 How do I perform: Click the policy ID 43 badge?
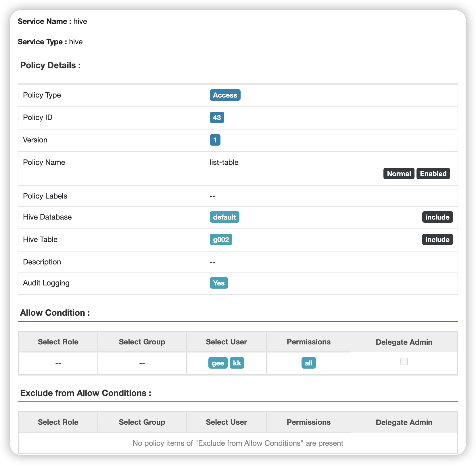coord(217,118)
